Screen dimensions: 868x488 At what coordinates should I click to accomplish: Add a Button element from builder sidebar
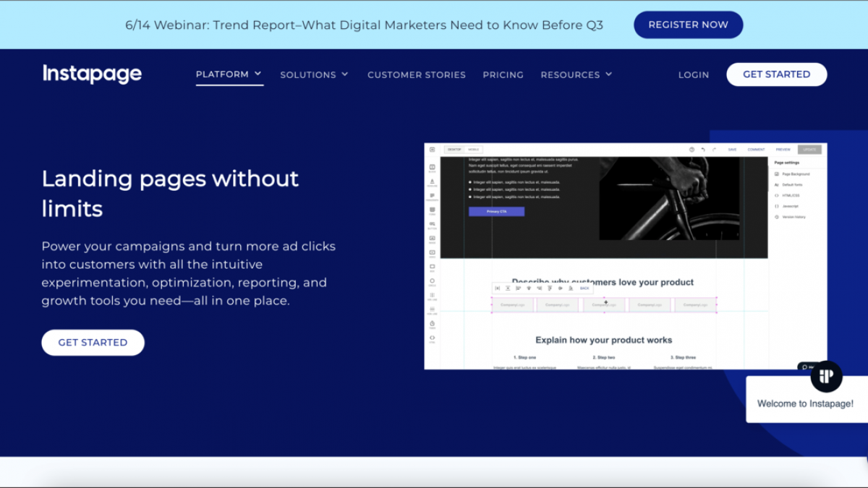432,225
